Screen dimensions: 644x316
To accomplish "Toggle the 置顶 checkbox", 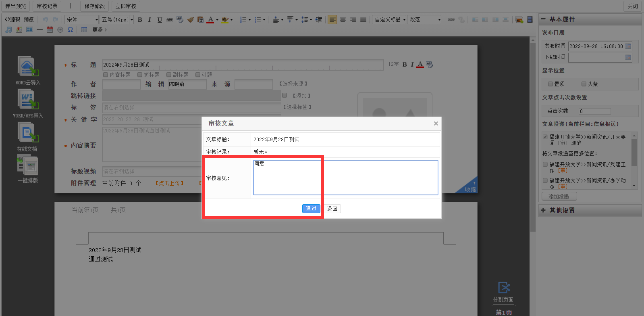I will [550, 84].
